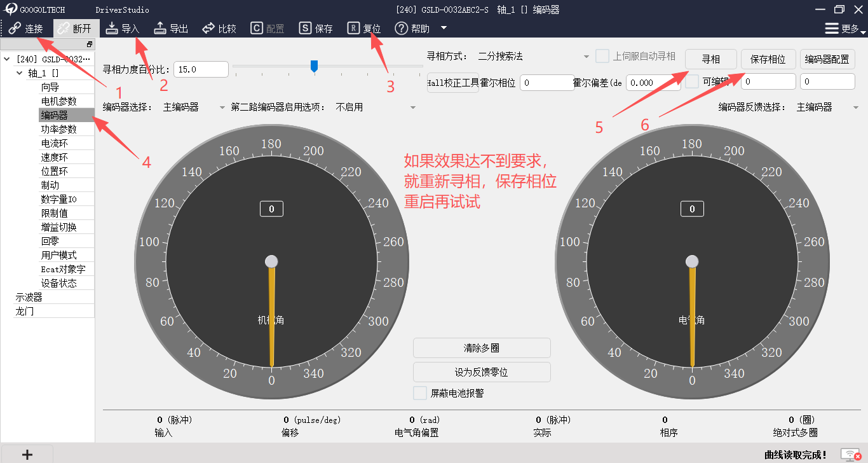Click the 断开 disconnect icon

point(64,29)
